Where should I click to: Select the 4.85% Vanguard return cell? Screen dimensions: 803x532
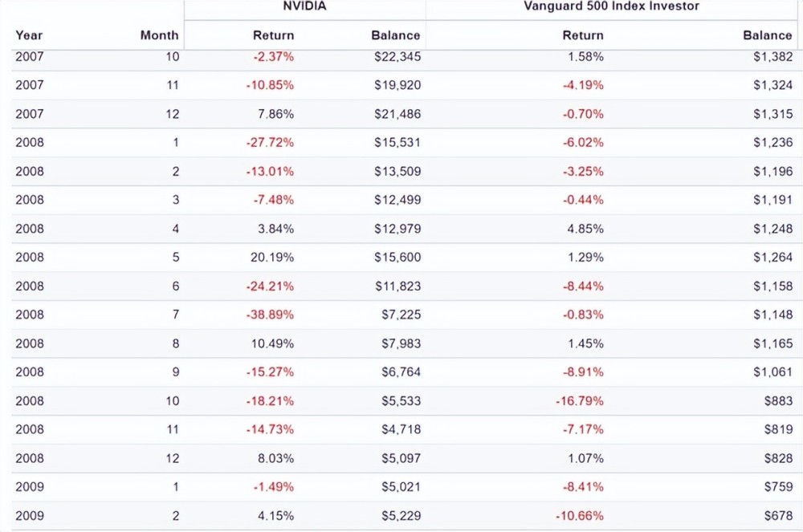click(x=585, y=229)
